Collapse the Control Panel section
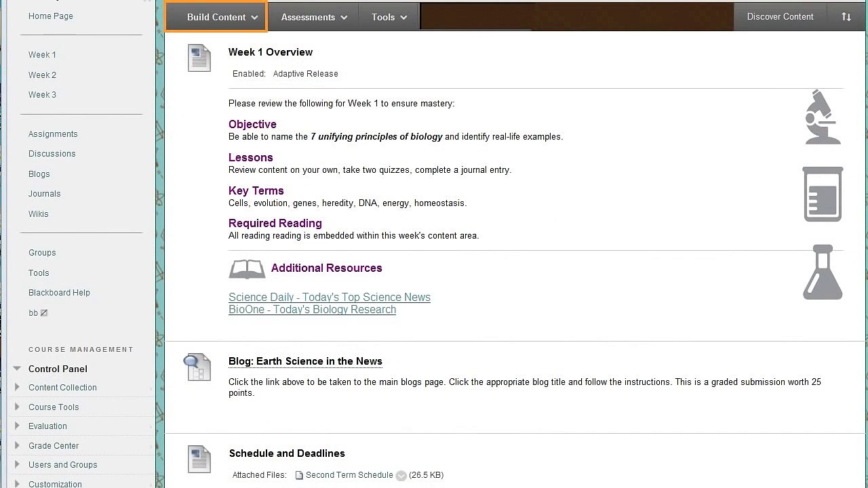 coord(17,369)
